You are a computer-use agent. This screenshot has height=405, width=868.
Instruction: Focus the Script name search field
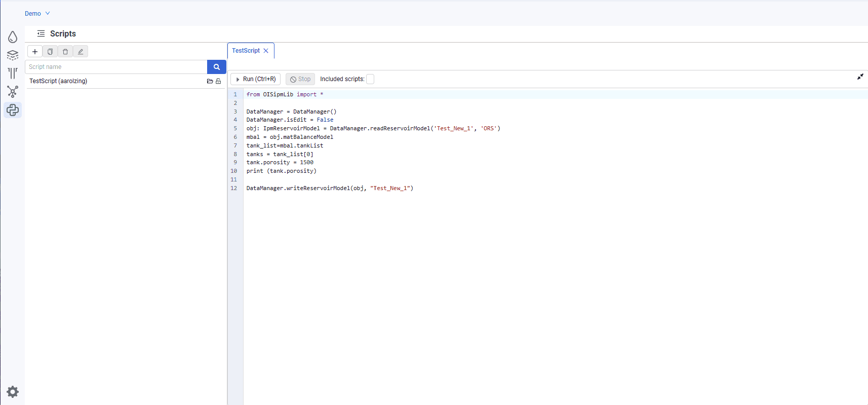tap(116, 67)
